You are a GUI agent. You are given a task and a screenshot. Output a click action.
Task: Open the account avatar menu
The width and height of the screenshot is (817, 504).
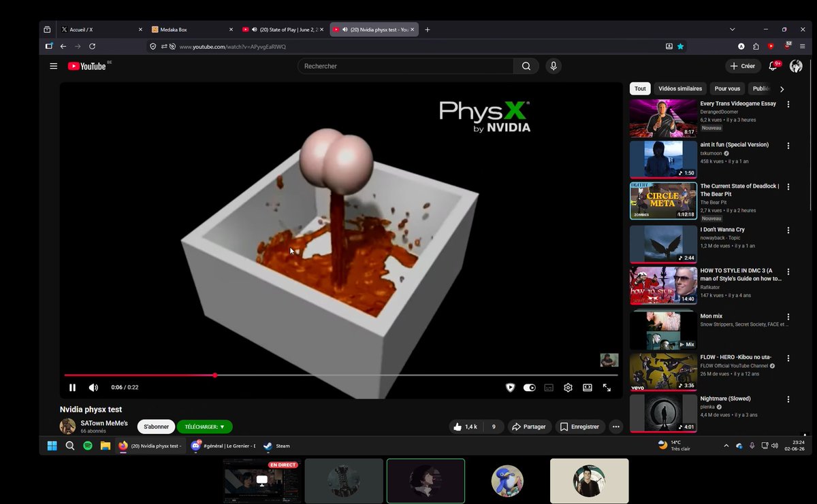796,66
